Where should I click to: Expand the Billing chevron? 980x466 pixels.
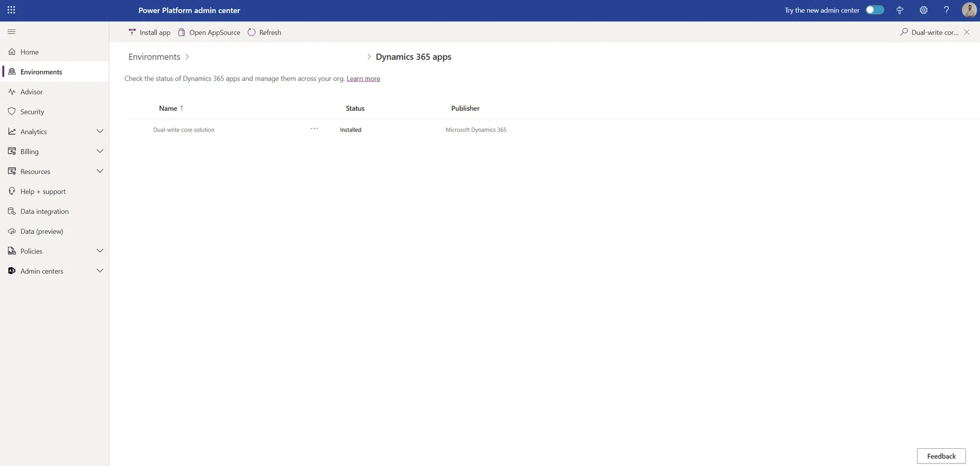click(x=100, y=151)
